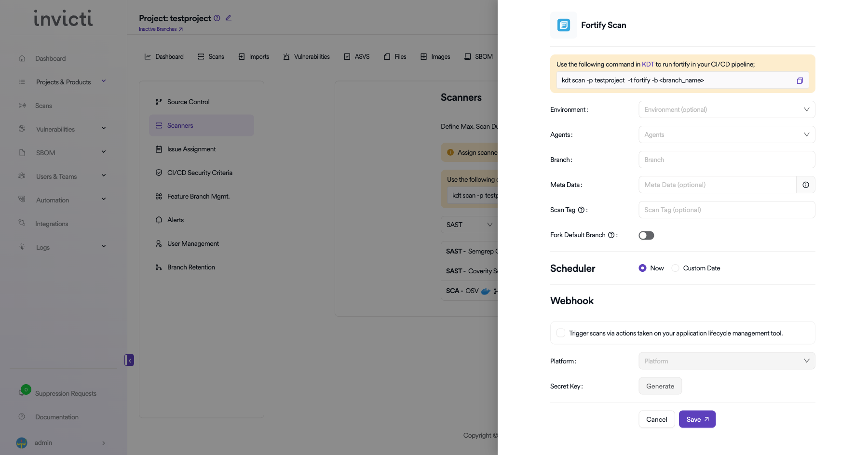This screenshot has width=868, height=455.
Task: Switch to the Vulnerabilities project tab
Action: (x=307, y=56)
